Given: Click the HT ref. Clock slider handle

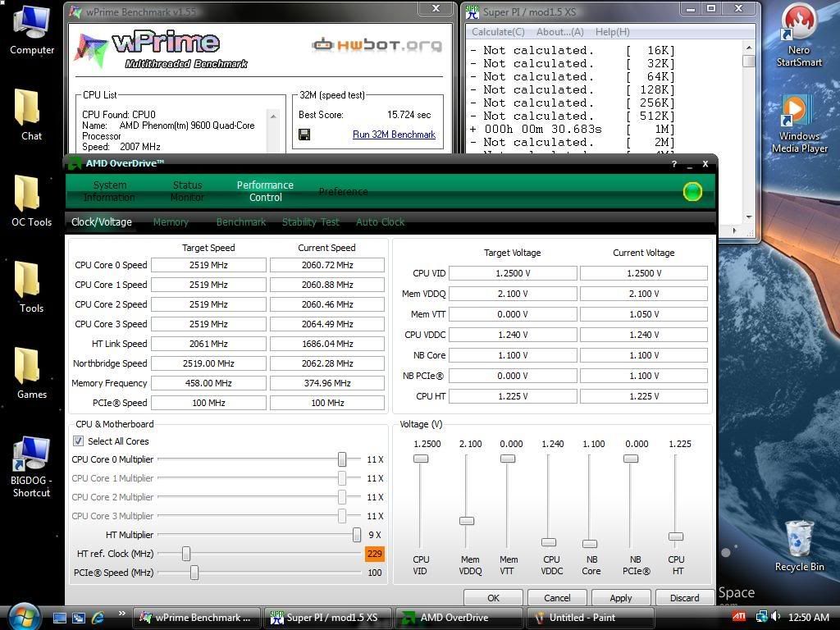Looking at the screenshot, I should pyautogui.click(x=186, y=554).
